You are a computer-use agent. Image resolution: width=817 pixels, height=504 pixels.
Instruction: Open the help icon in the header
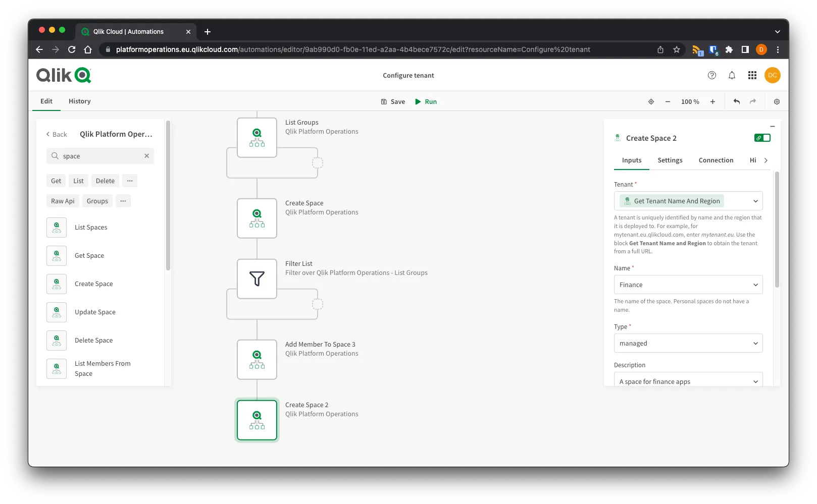pos(711,75)
